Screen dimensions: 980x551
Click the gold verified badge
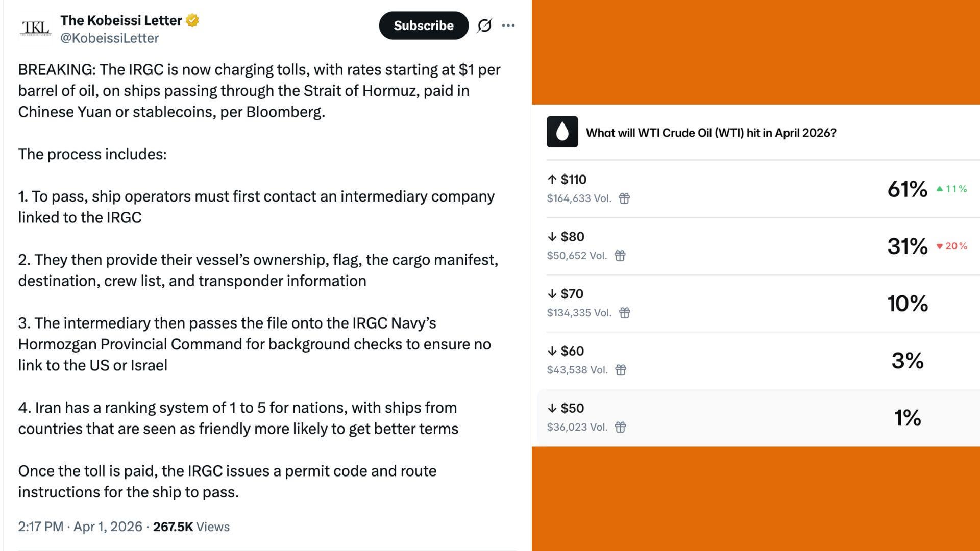point(192,20)
